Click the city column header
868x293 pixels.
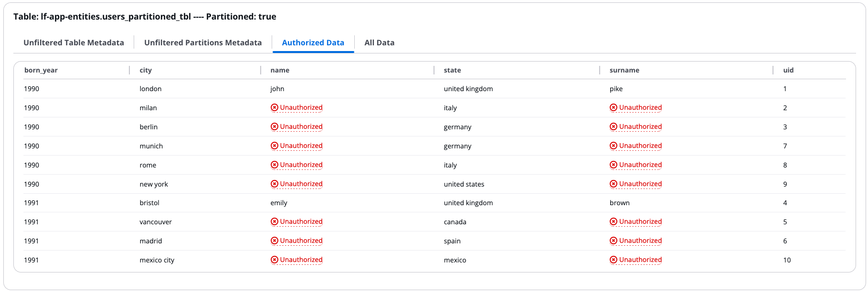145,70
